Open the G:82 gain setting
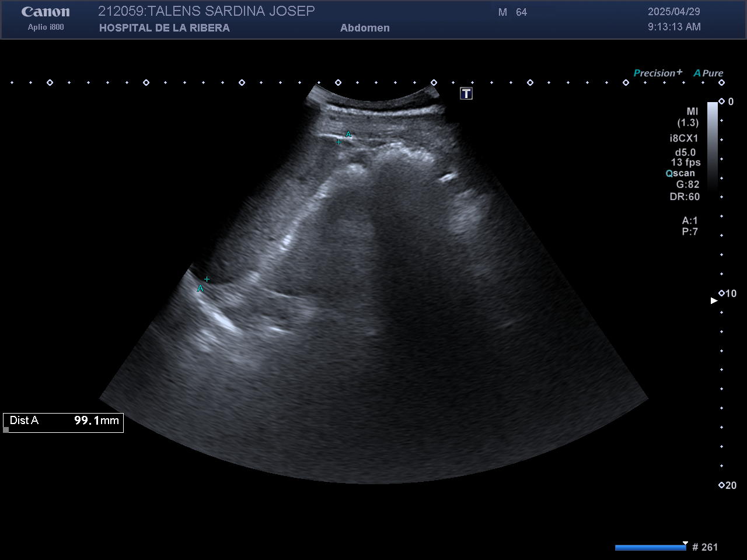Image resolution: width=747 pixels, height=560 pixels. click(x=687, y=184)
